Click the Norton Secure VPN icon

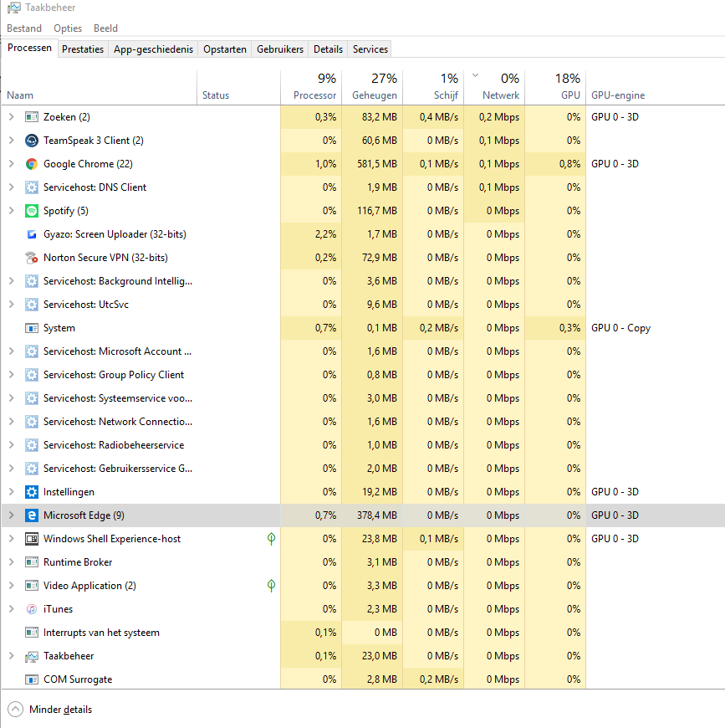32,258
